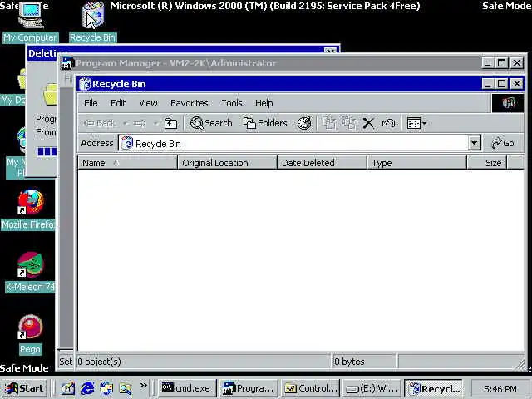This screenshot has width=532, height=399.
Task: Expand quick launch overflow chevron
Action: 144,386
